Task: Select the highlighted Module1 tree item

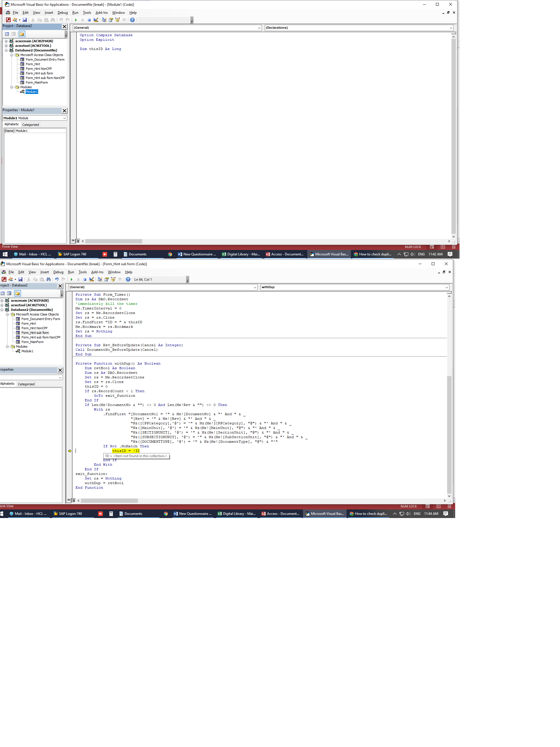Action: click(x=32, y=92)
